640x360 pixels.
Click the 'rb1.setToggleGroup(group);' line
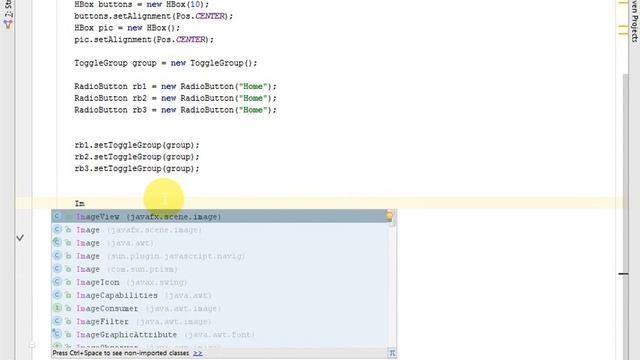click(137, 145)
